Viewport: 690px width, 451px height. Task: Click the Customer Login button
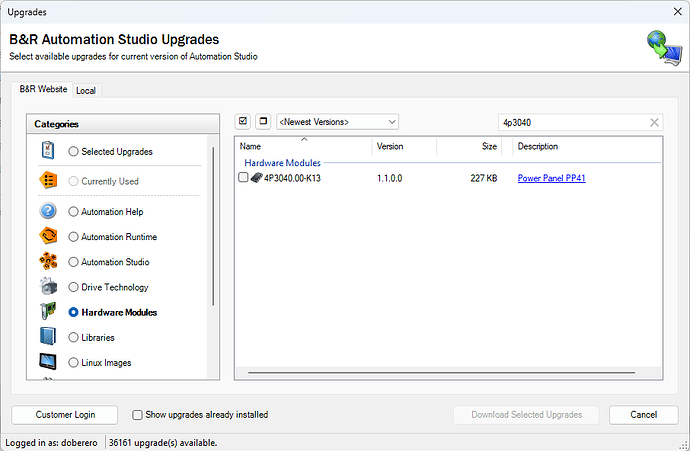click(x=65, y=415)
